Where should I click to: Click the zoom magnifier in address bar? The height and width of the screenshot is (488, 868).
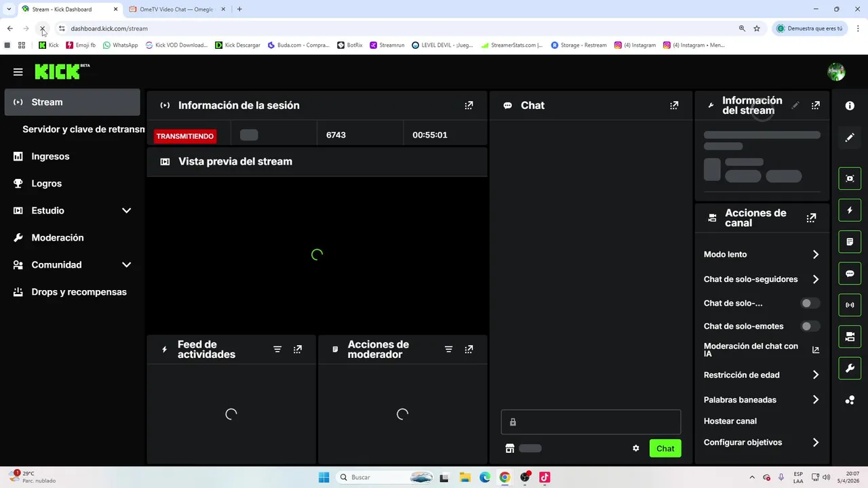point(742,28)
